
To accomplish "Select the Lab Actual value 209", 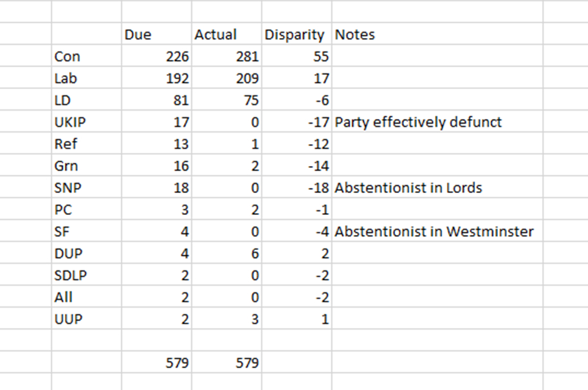I will 226,79.
